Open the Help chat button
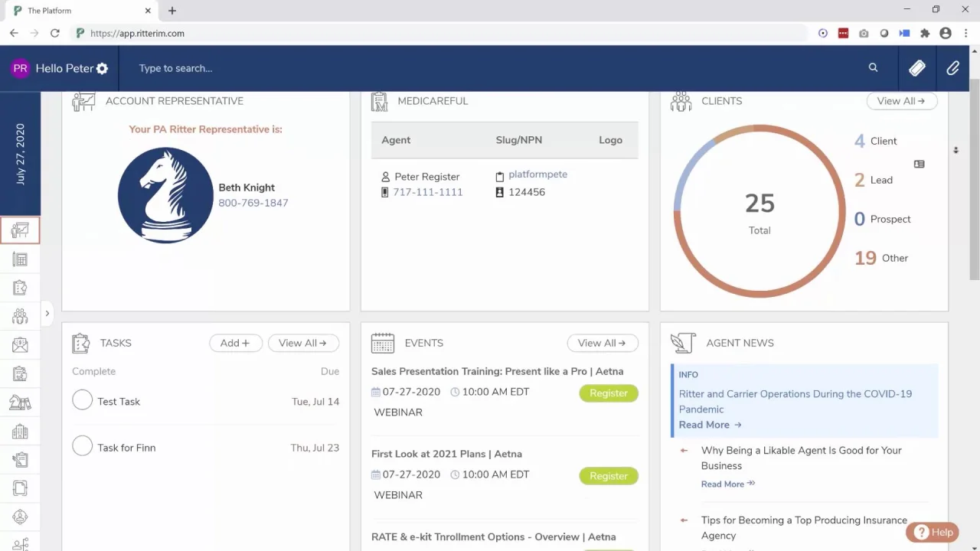 coord(933,532)
